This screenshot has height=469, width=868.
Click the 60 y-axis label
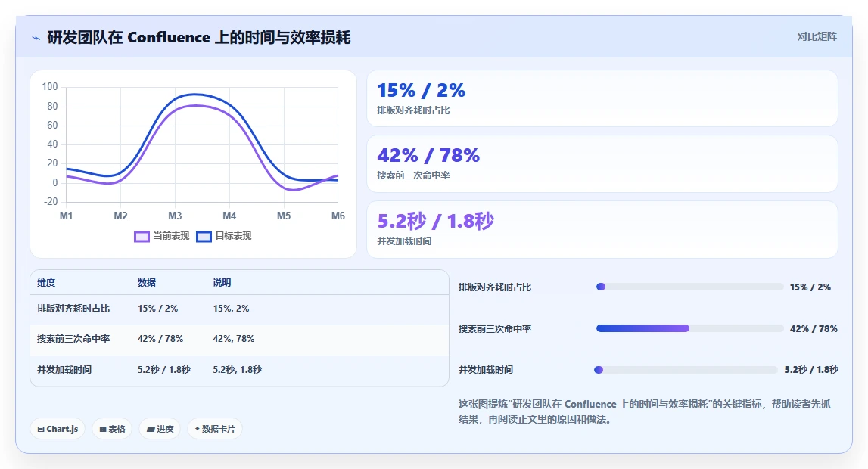point(52,126)
